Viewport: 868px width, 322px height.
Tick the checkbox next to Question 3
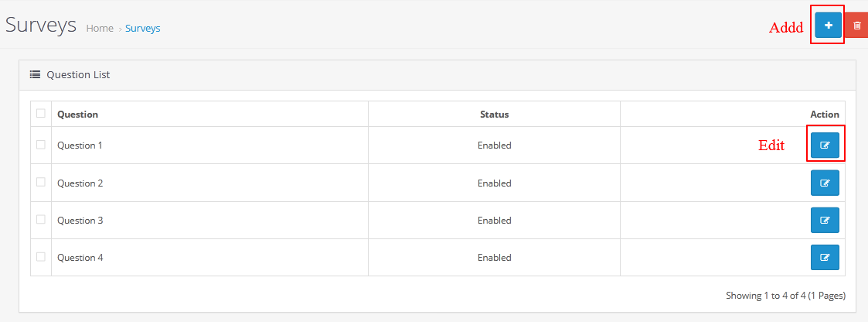pyautogui.click(x=40, y=220)
